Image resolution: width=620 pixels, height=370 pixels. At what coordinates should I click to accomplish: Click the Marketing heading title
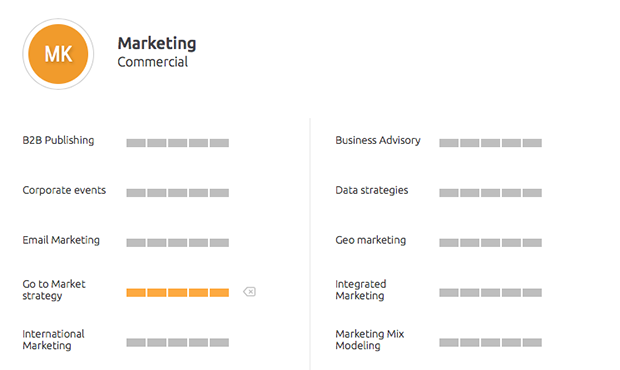click(157, 43)
